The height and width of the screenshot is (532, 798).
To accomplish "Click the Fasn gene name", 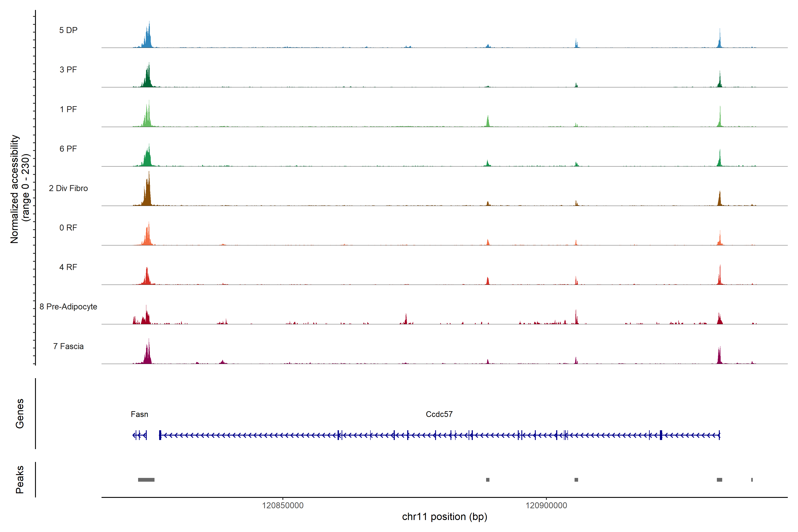I will pyautogui.click(x=139, y=414).
